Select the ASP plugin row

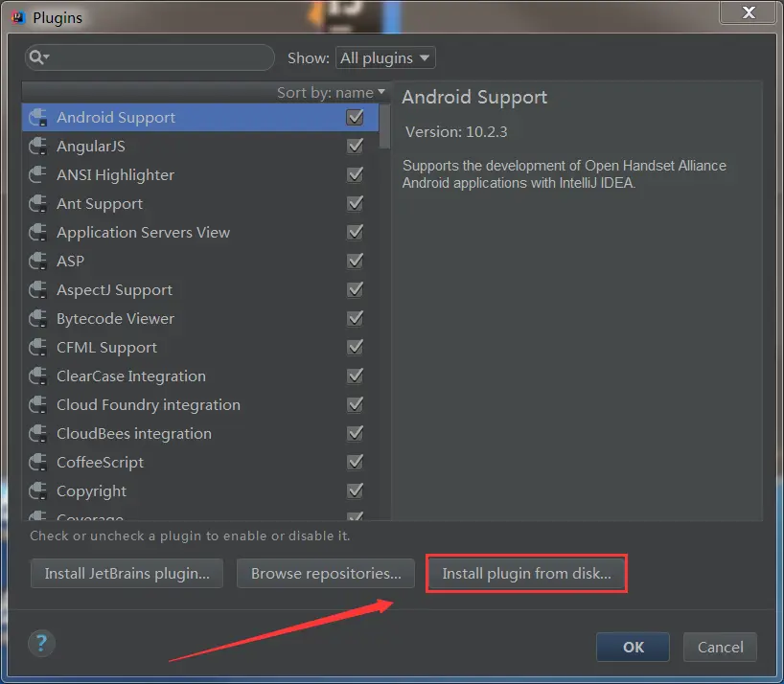coord(200,261)
